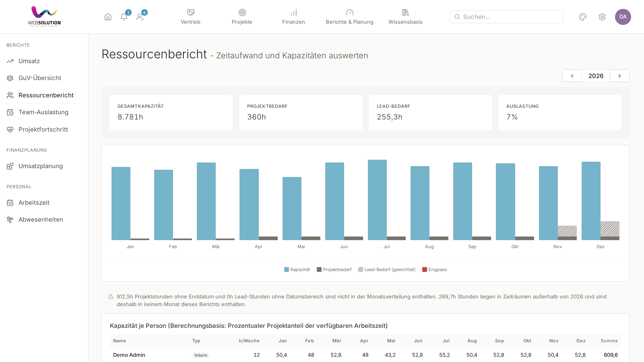Open the settings gear icon

602,17
